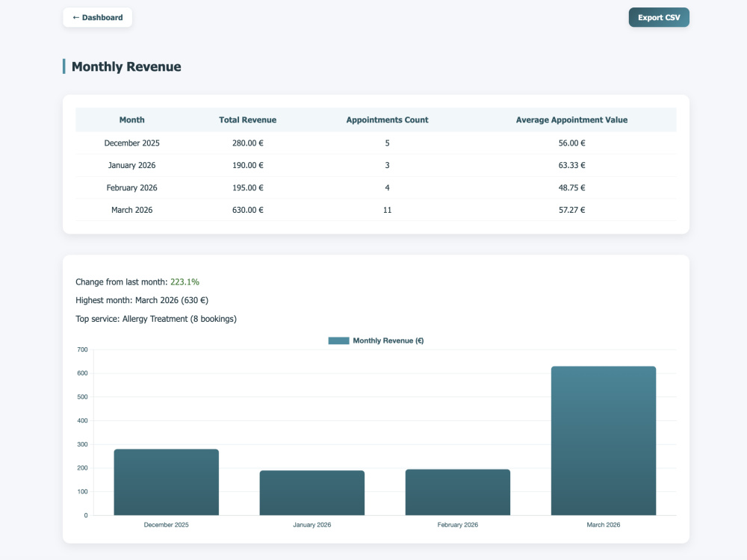Click the 48.75 € average value
Screen dimensions: 747x560
tap(571, 187)
